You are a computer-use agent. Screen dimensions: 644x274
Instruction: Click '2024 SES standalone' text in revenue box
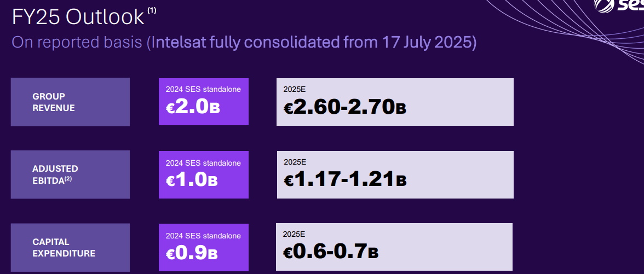tap(203, 90)
